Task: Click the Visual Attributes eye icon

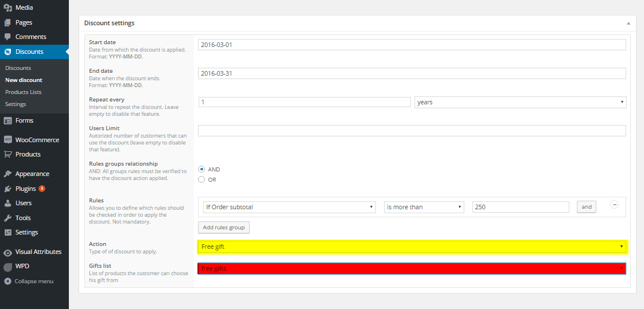Action: (7, 252)
